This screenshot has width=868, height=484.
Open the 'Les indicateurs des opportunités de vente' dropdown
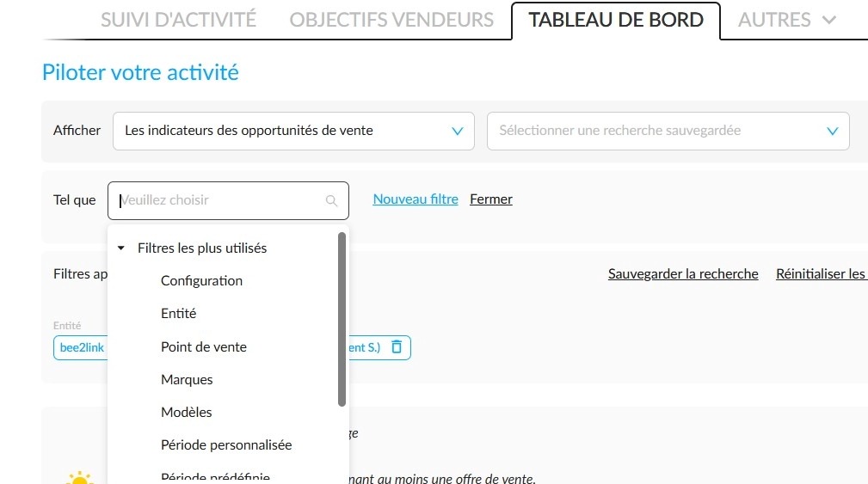pos(293,131)
